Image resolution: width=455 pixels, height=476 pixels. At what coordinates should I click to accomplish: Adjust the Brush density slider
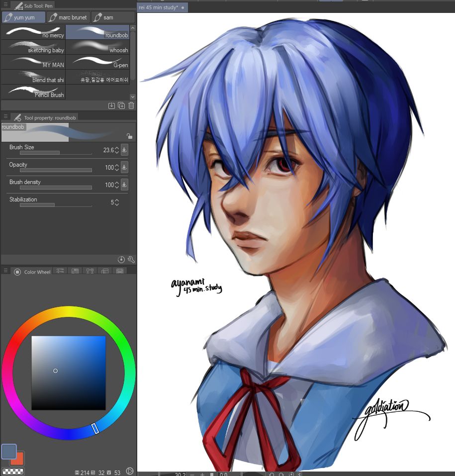(x=56, y=188)
